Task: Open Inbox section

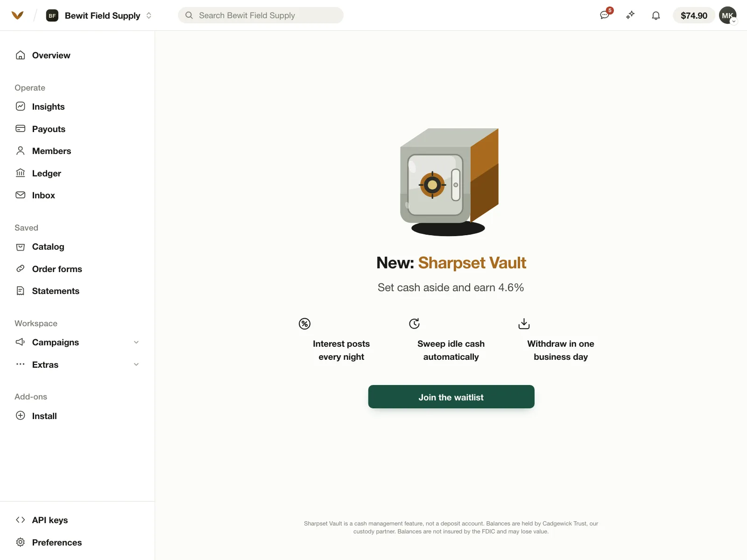Action: point(44,195)
